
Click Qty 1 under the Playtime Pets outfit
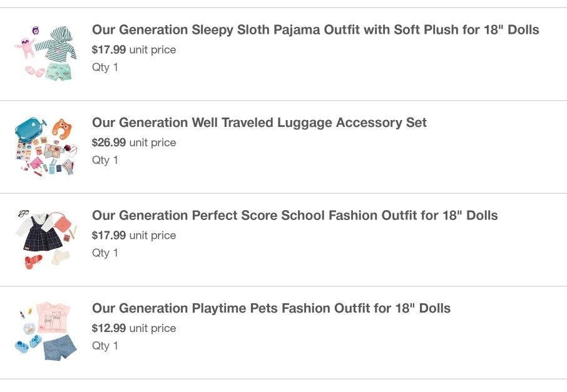105,346
